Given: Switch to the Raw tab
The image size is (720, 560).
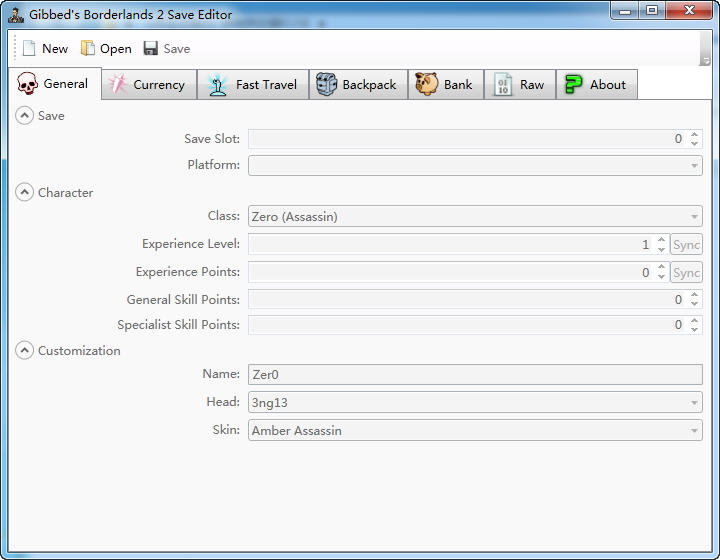Looking at the screenshot, I should click(520, 84).
